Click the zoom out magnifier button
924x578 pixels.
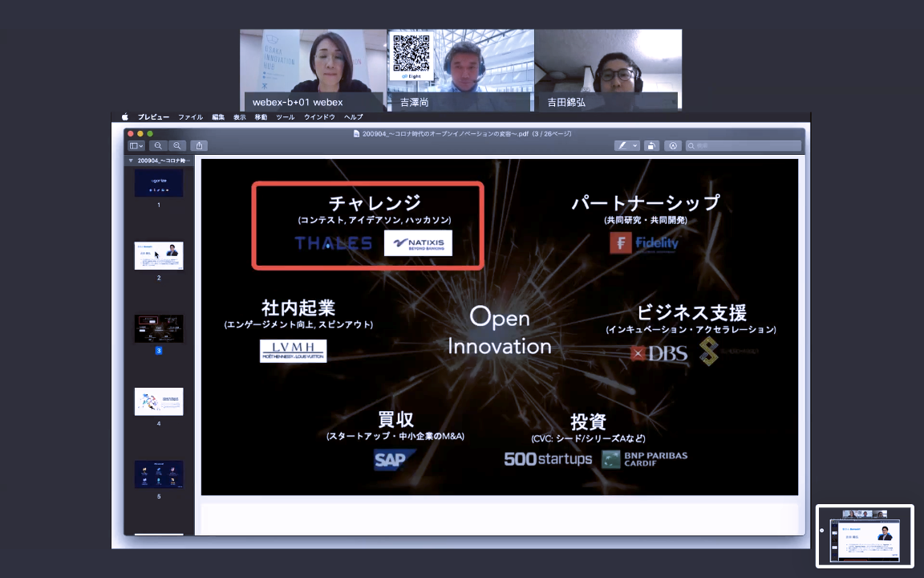click(x=158, y=145)
